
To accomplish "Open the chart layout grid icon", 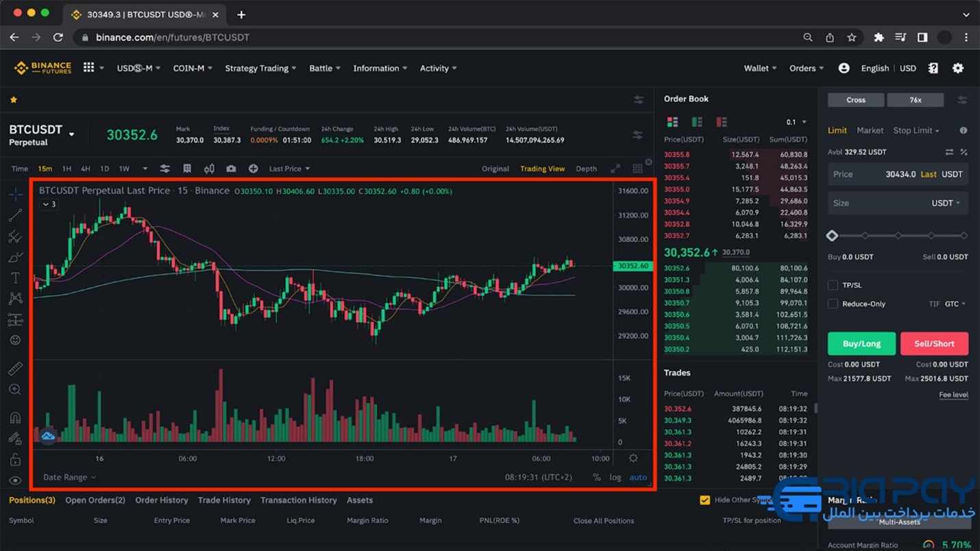I will (637, 169).
